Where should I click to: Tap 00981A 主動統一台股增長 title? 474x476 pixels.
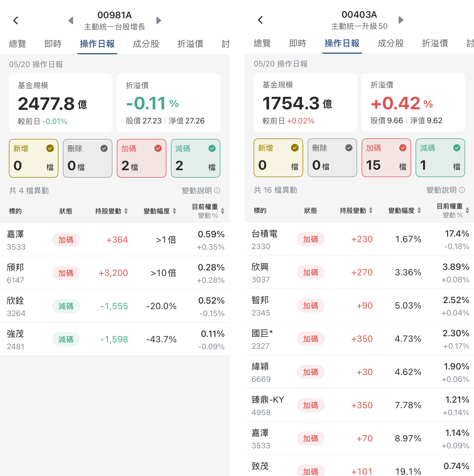(x=115, y=20)
